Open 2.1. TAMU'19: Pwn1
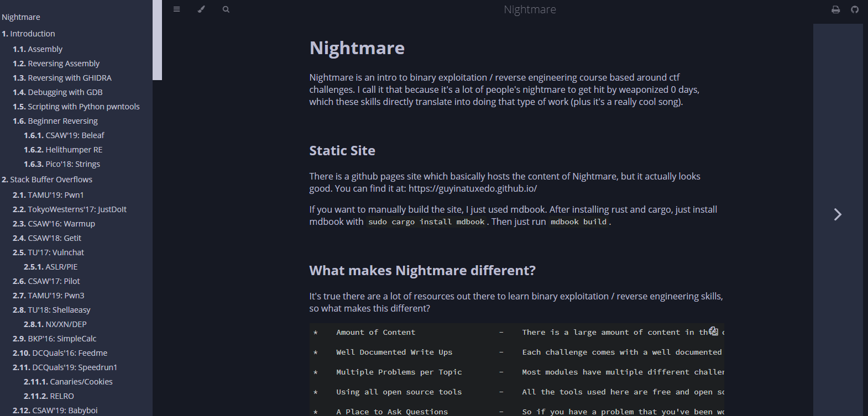Screen dimensions: 868x416 (x=48, y=195)
